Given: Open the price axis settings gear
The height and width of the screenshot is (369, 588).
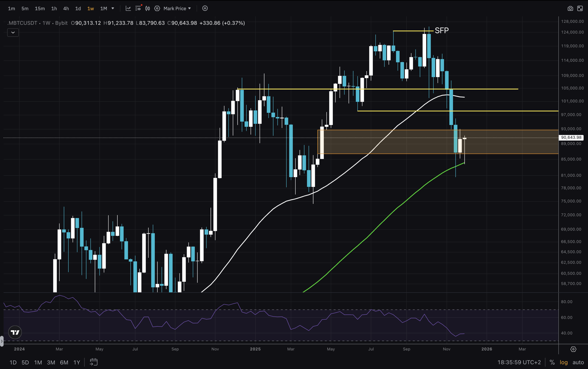Looking at the screenshot, I should (x=573, y=349).
